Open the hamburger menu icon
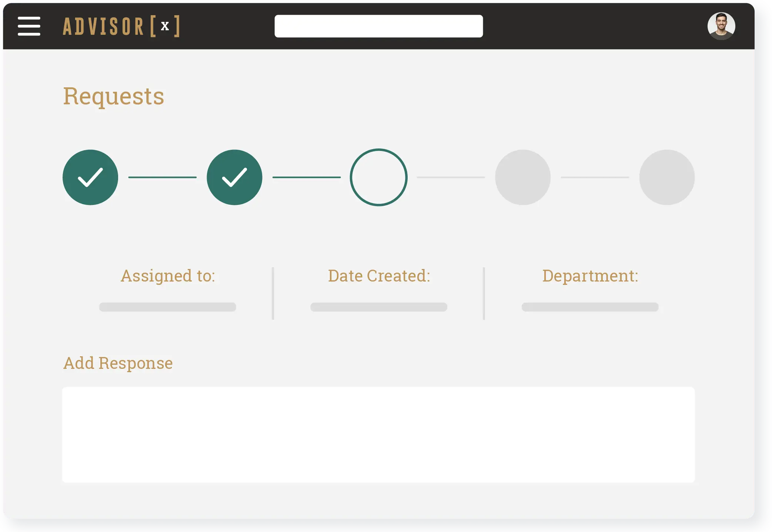The height and width of the screenshot is (532, 772). [29, 26]
